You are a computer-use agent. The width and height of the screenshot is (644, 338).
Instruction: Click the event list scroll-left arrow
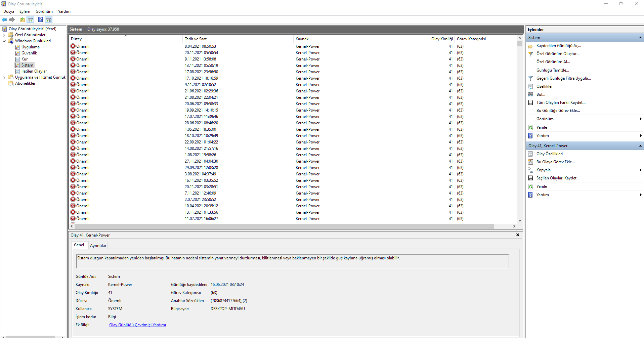[x=72, y=226]
